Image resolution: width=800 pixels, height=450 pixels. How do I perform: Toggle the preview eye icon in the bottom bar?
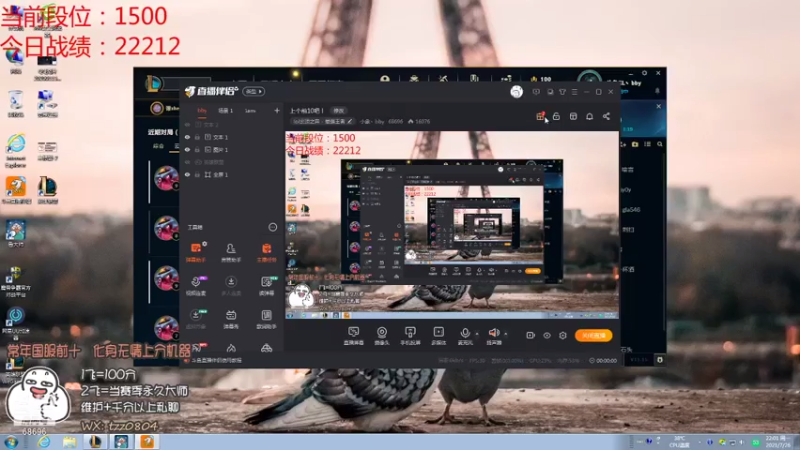pyautogui.click(x=547, y=335)
